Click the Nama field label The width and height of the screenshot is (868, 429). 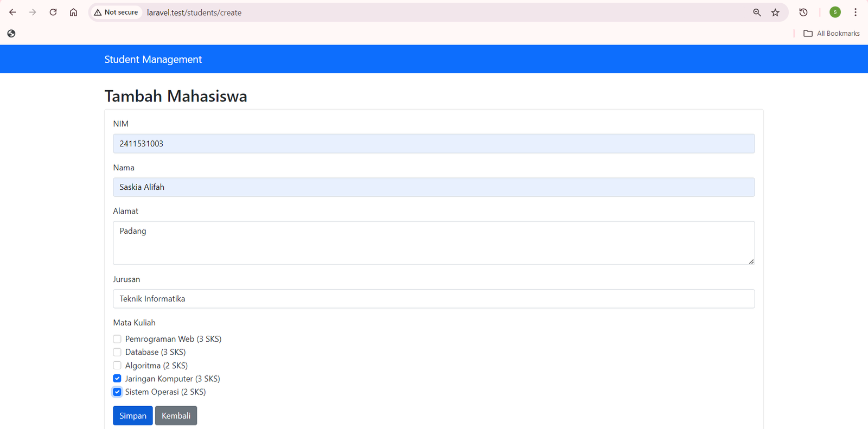[124, 168]
